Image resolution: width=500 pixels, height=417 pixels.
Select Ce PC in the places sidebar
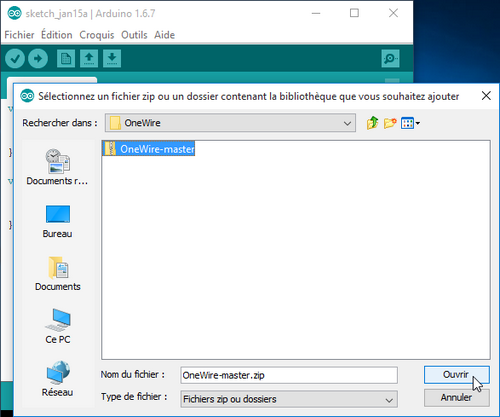click(x=58, y=326)
